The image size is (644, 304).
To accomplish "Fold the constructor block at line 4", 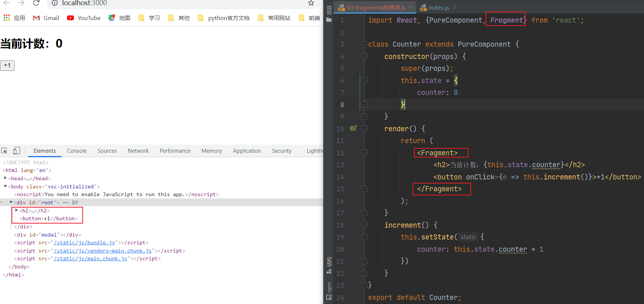I will [365, 56].
